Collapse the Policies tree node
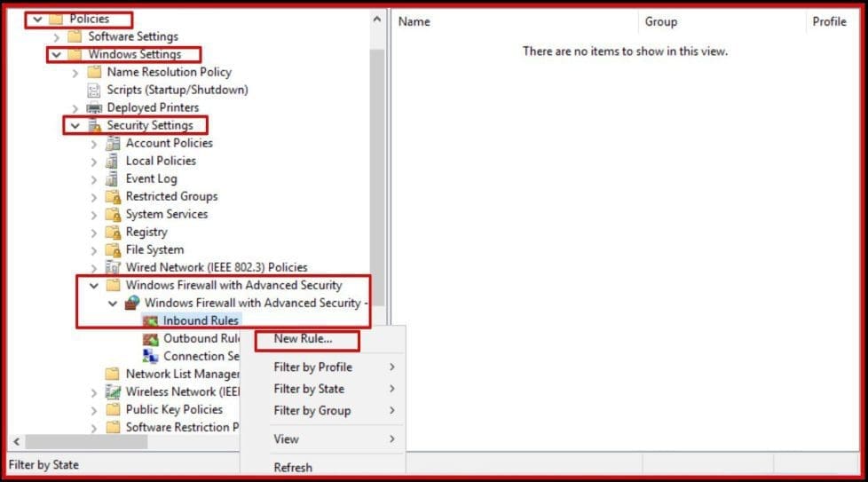Screen dimensions: 868x482 [37, 19]
